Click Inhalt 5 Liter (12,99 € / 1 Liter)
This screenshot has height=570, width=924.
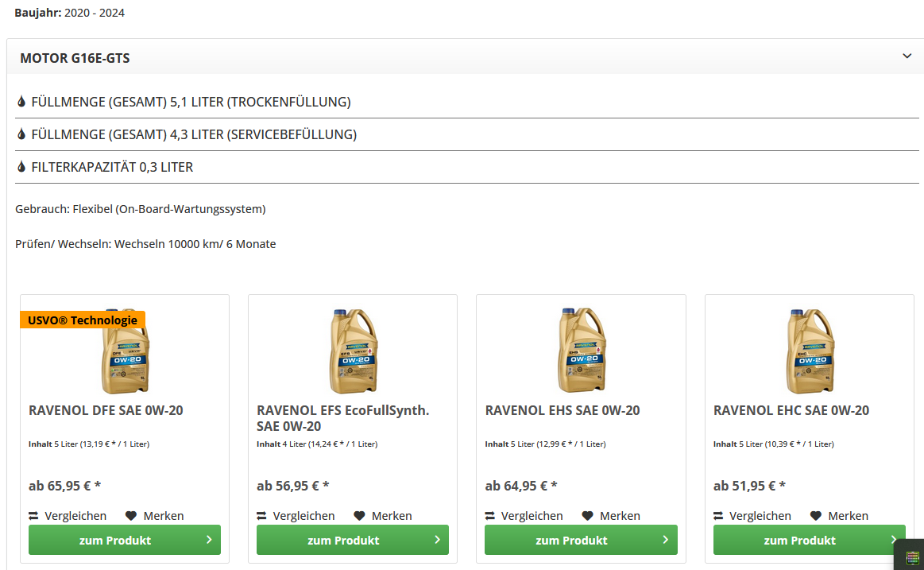pos(545,444)
